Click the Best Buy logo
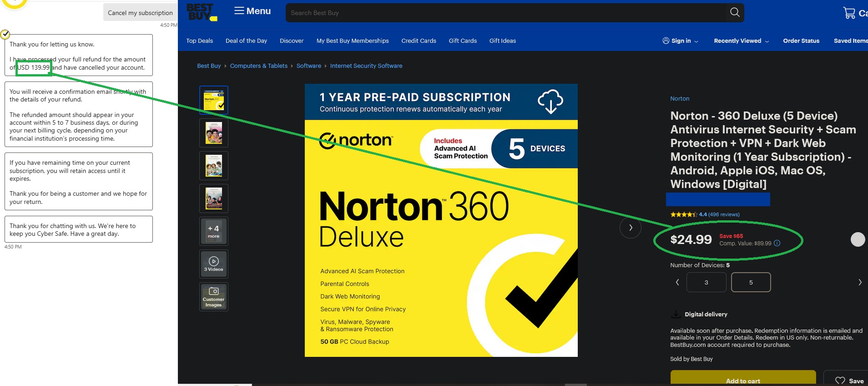The width and height of the screenshot is (868, 386). pyautogui.click(x=202, y=12)
